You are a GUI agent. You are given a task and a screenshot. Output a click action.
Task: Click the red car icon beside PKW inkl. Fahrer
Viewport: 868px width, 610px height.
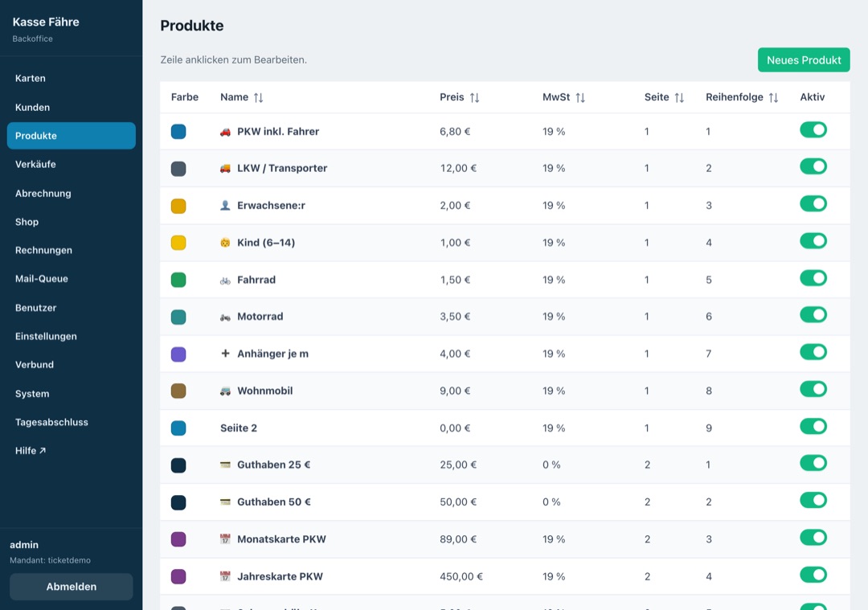225,132
